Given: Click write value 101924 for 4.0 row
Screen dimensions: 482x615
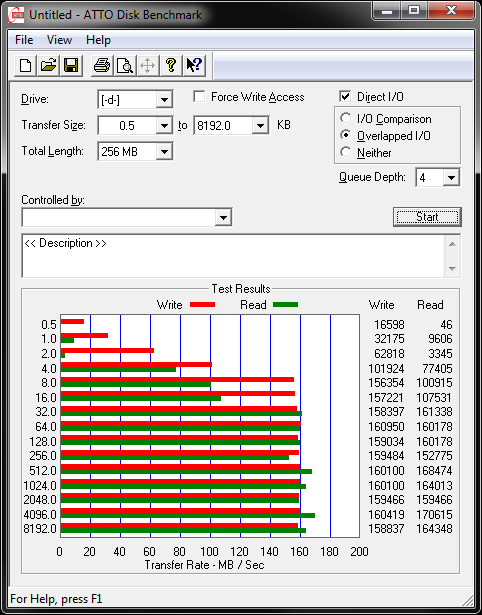Looking at the screenshot, I should pyautogui.click(x=386, y=369).
